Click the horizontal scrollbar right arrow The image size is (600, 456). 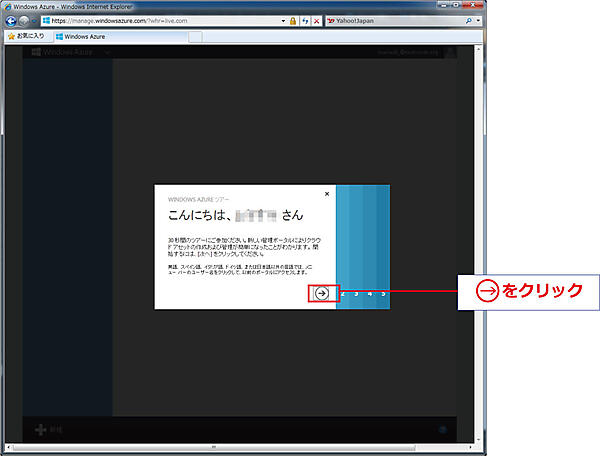(470, 447)
